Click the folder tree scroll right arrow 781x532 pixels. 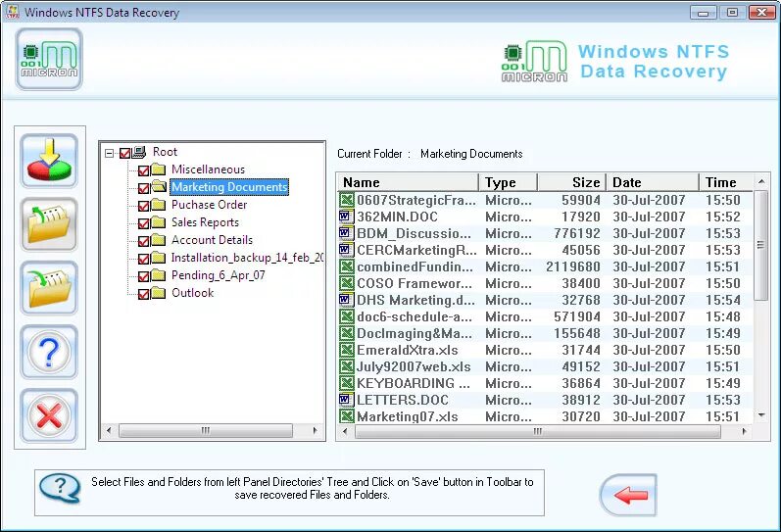315,430
